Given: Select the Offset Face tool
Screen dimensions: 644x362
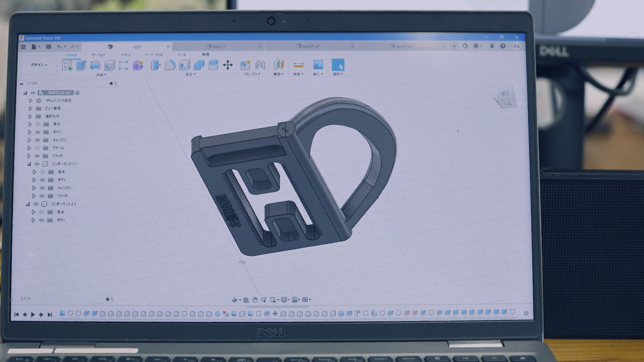Looking at the screenshot, I should coord(213,65).
